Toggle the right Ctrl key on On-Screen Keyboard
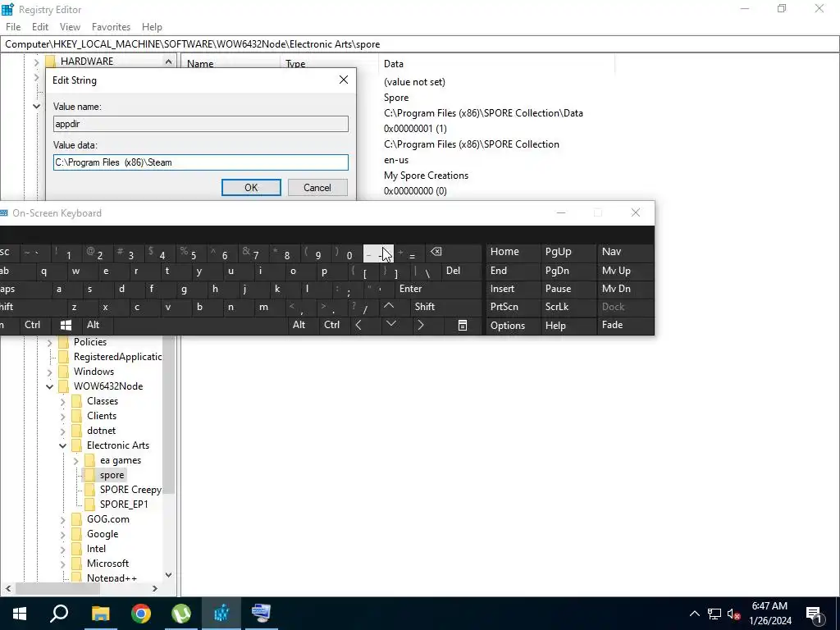Viewport: 840px width, 630px height. click(331, 325)
